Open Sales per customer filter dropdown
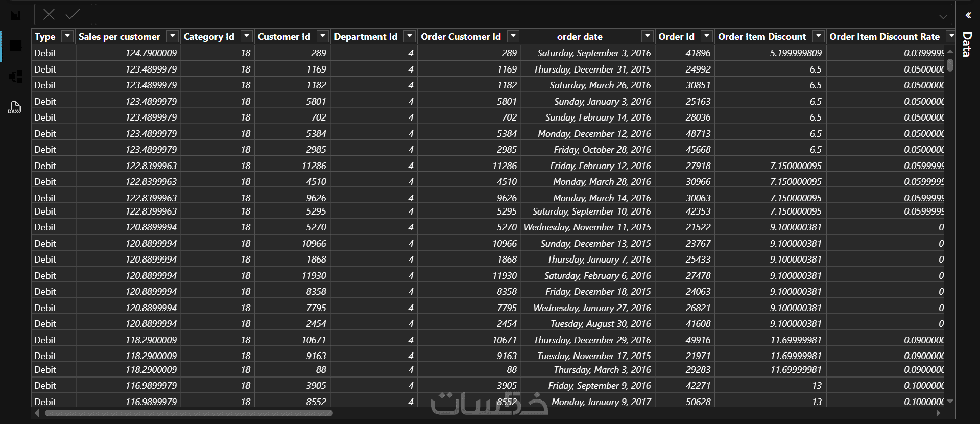Viewport: 980px width, 424px height. click(173, 36)
